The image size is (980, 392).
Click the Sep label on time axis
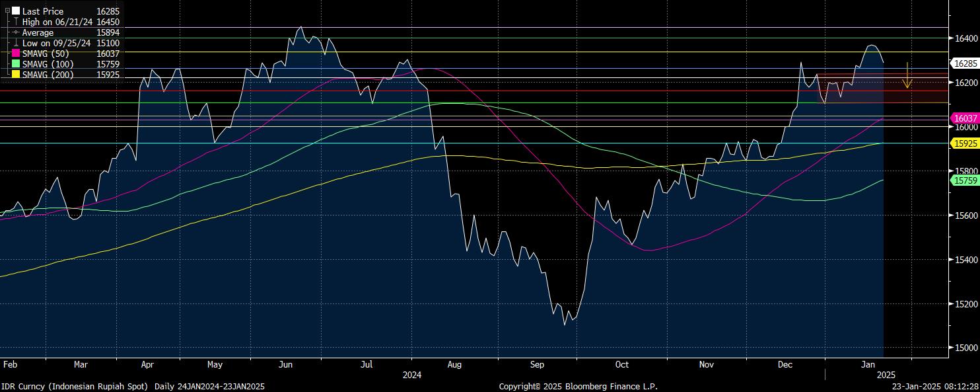(x=537, y=364)
